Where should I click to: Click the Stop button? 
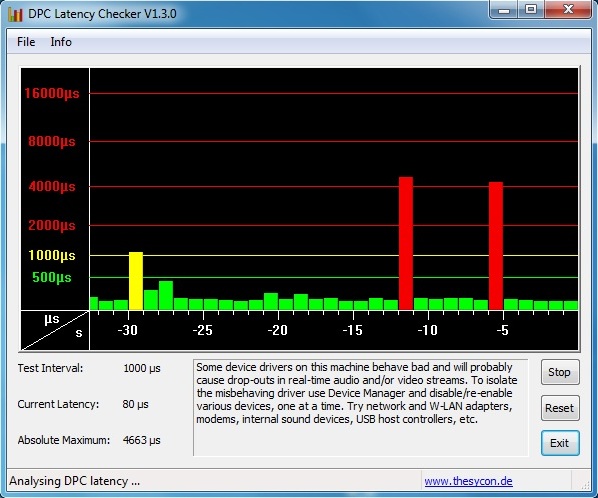tap(560, 372)
